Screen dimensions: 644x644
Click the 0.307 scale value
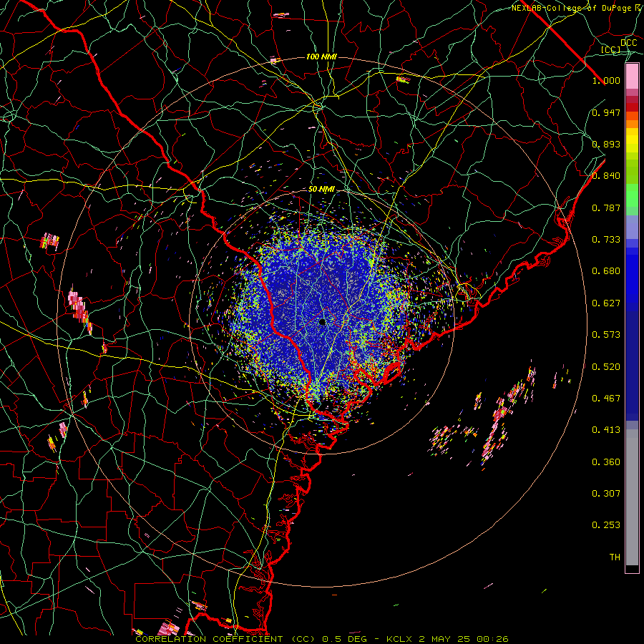pos(606,494)
